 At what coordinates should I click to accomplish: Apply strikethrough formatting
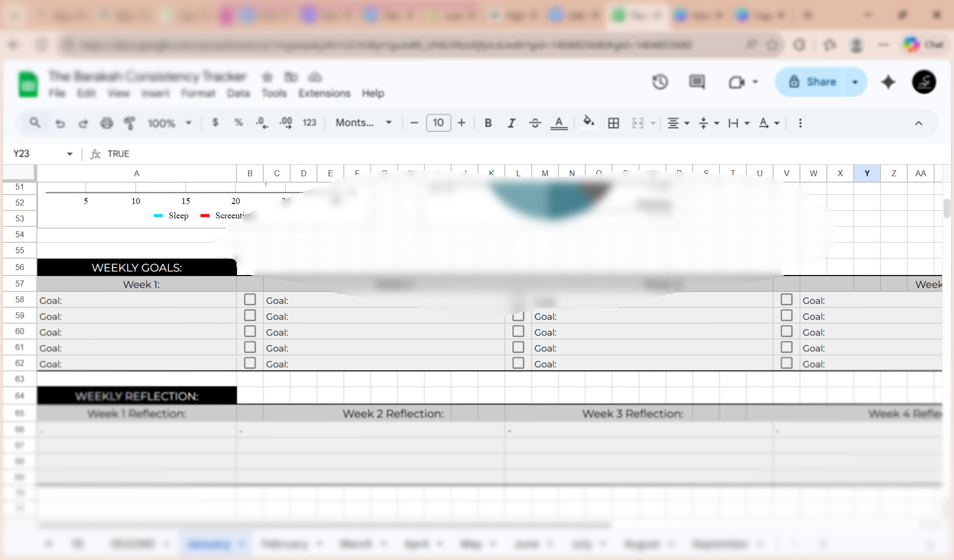(535, 123)
